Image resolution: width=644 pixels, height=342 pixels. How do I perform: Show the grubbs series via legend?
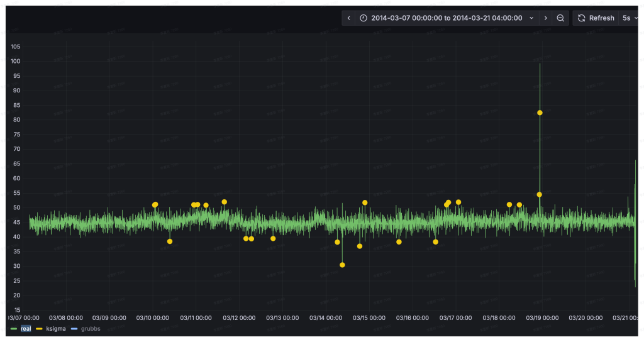(x=91, y=328)
